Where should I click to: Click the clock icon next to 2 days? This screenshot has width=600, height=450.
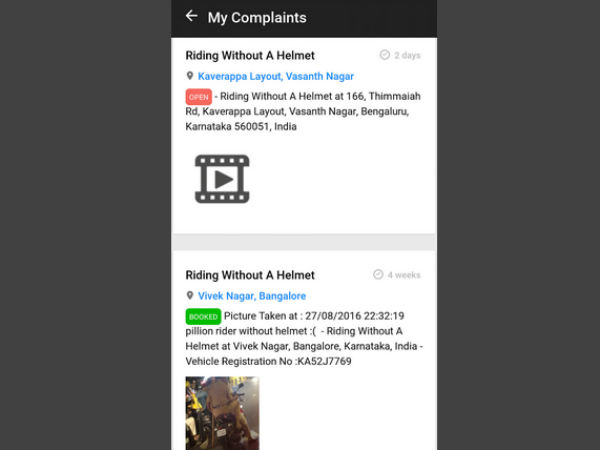pyautogui.click(x=385, y=55)
